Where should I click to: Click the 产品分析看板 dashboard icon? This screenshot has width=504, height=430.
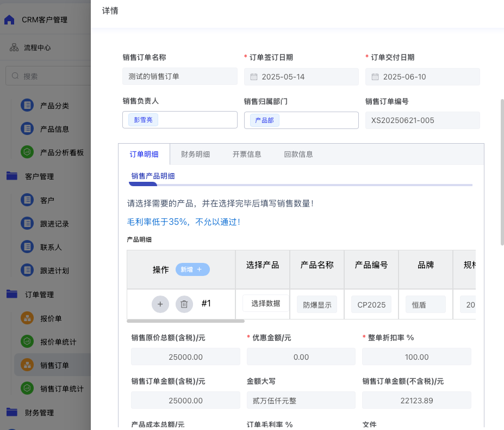coord(27,152)
